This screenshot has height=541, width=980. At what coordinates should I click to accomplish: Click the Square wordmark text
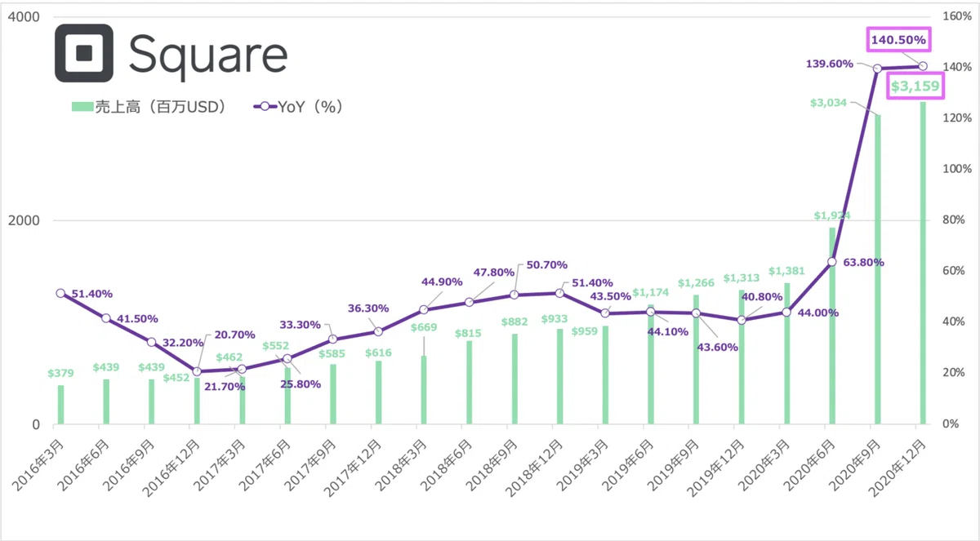tap(207, 55)
